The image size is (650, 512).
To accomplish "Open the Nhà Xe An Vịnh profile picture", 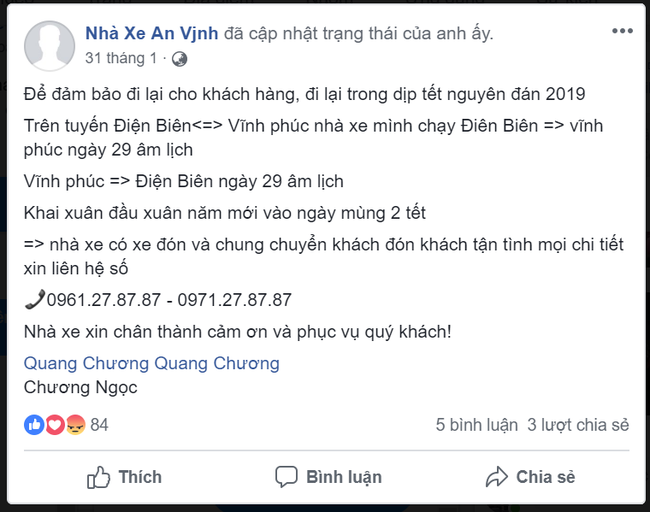I will click(x=48, y=46).
